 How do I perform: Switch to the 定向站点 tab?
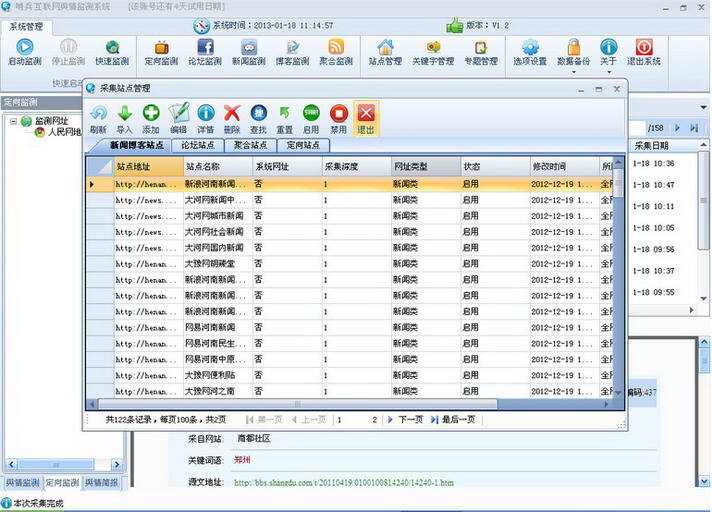[303, 145]
